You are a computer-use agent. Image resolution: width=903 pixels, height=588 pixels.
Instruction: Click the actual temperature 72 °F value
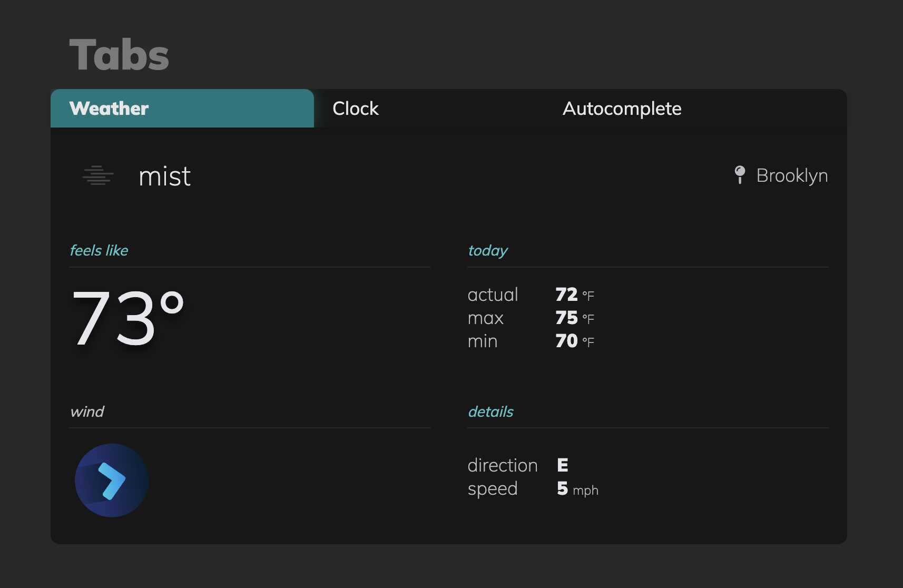[575, 295]
